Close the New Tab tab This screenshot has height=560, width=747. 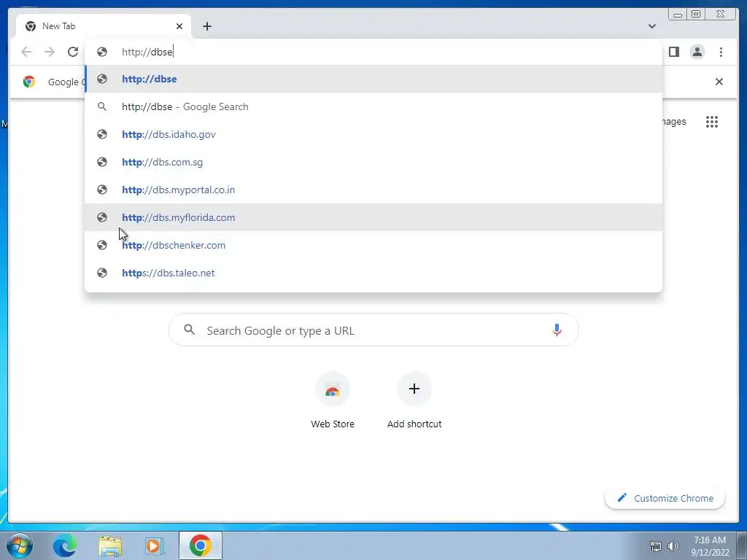point(179,26)
